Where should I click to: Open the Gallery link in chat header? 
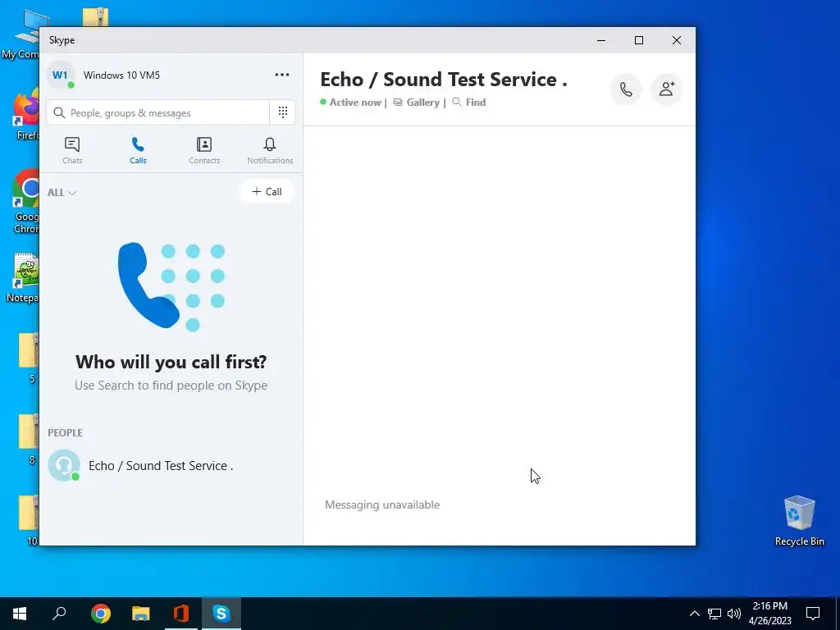point(417,103)
